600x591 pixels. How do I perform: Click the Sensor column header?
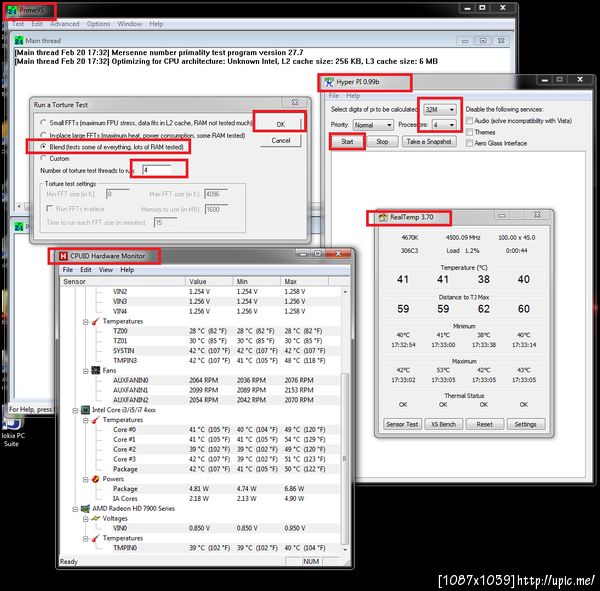[123, 281]
